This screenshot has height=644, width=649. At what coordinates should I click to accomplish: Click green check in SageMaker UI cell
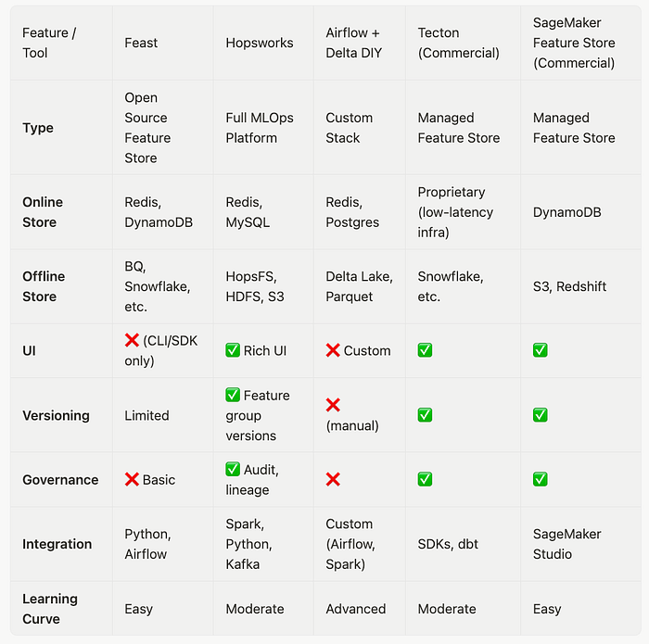pyautogui.click(x=541, y=350)
